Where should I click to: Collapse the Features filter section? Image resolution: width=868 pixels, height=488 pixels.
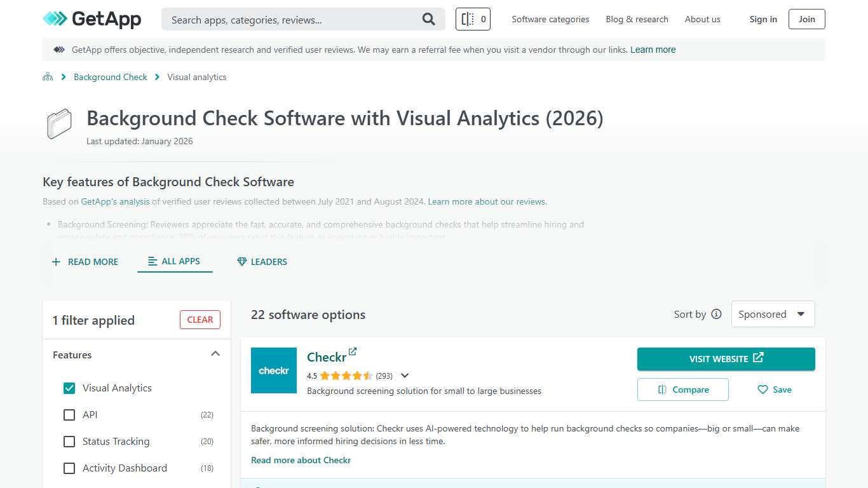click(215, 354)
